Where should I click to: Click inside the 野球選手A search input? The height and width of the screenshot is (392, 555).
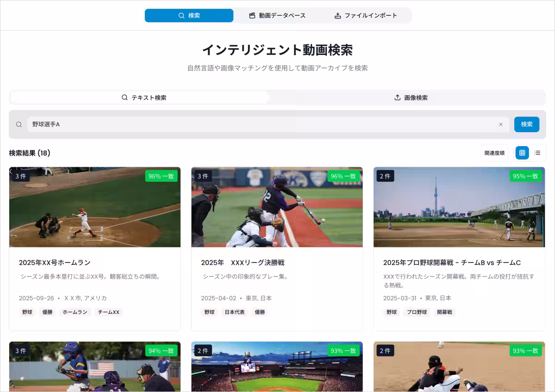click(x=185, y=124)
